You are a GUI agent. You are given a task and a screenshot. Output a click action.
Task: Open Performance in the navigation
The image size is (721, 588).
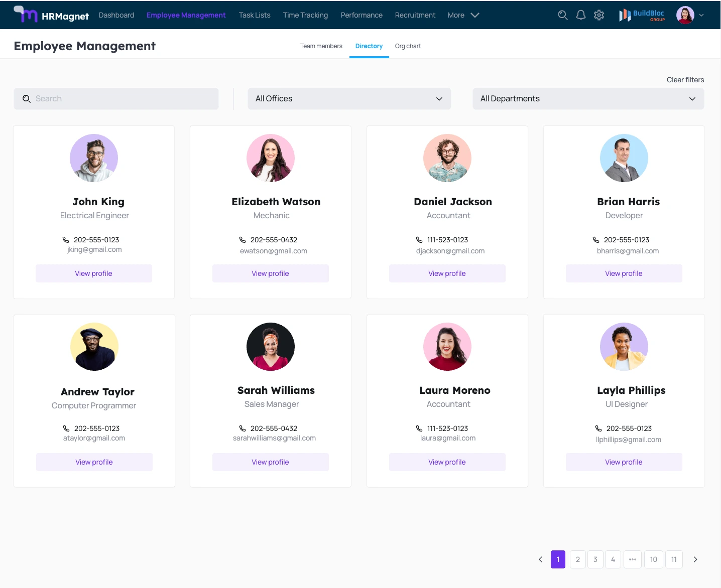(x=362, y=15)
